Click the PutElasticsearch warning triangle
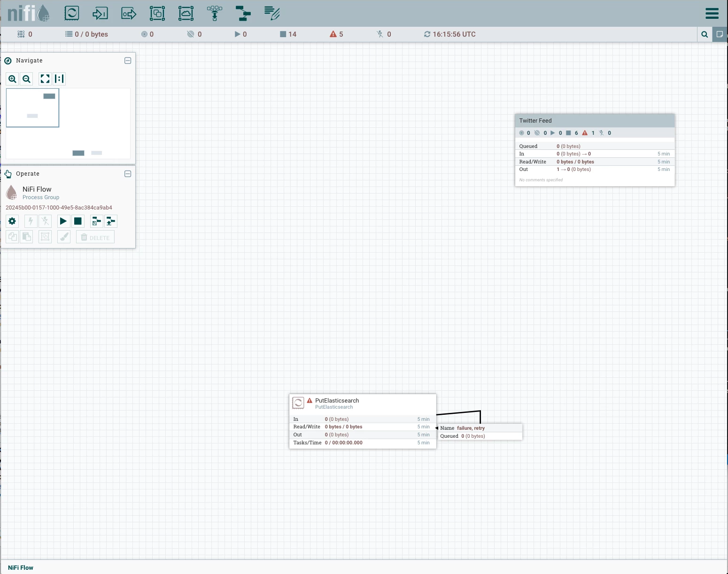728x574 pixels. click(x=310, y=401)
